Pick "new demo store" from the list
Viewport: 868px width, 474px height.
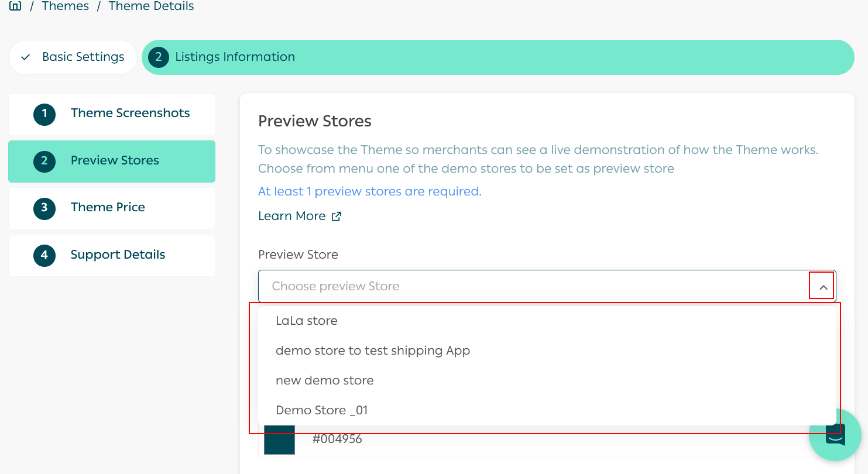point(324,380)
